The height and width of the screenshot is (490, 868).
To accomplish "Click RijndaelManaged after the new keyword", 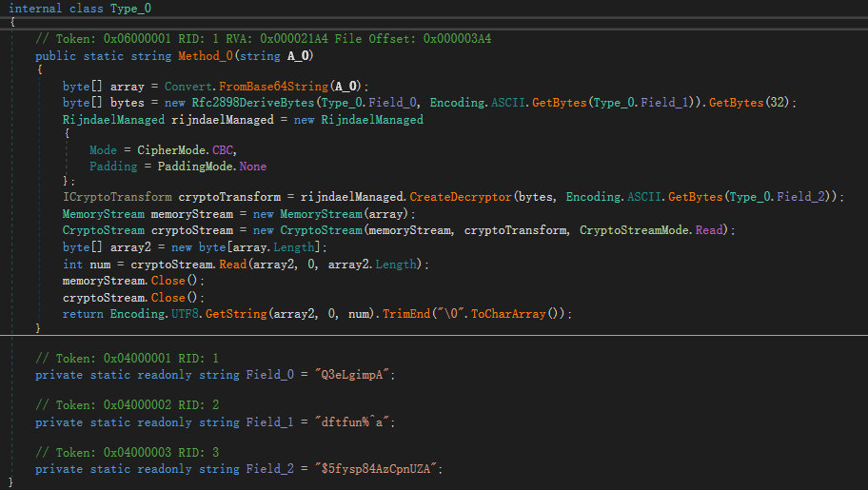I will point(372,120).
